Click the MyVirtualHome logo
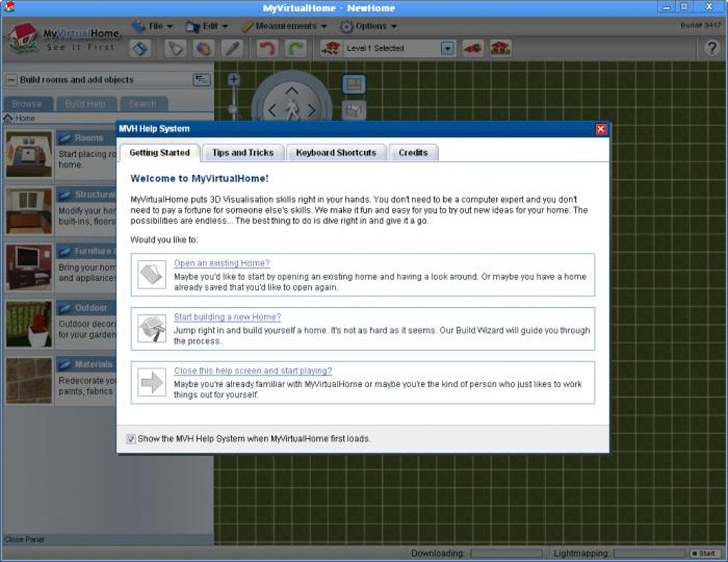728x562 pixels. [64, 38]
